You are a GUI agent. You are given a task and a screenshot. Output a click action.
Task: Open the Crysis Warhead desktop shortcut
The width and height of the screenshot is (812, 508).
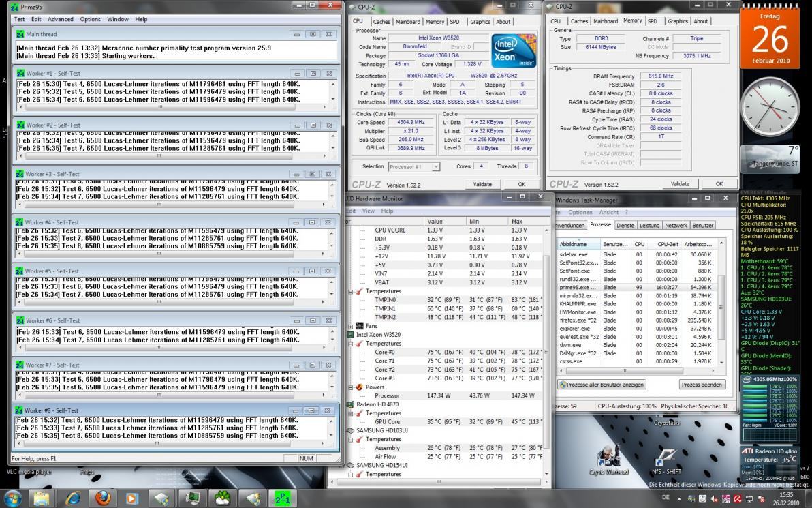608,460
